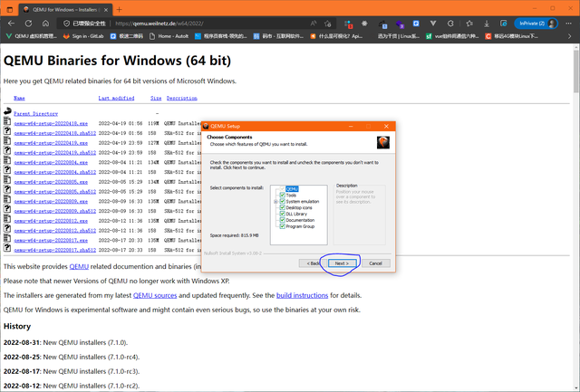580x392 pixels.
Task: Uncheck the Program Group component
Action: click(x=282, y=226)
